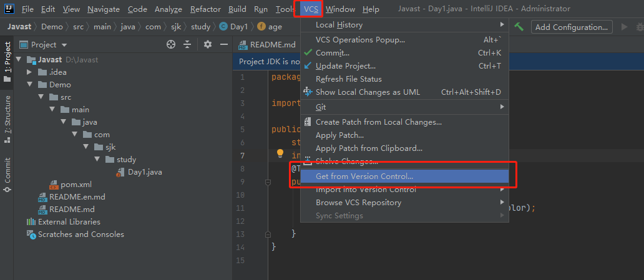Screen dimensions: 644x280
Task: Open the Analyze menu
Action: pyautogui.click(x=168, y=9)
